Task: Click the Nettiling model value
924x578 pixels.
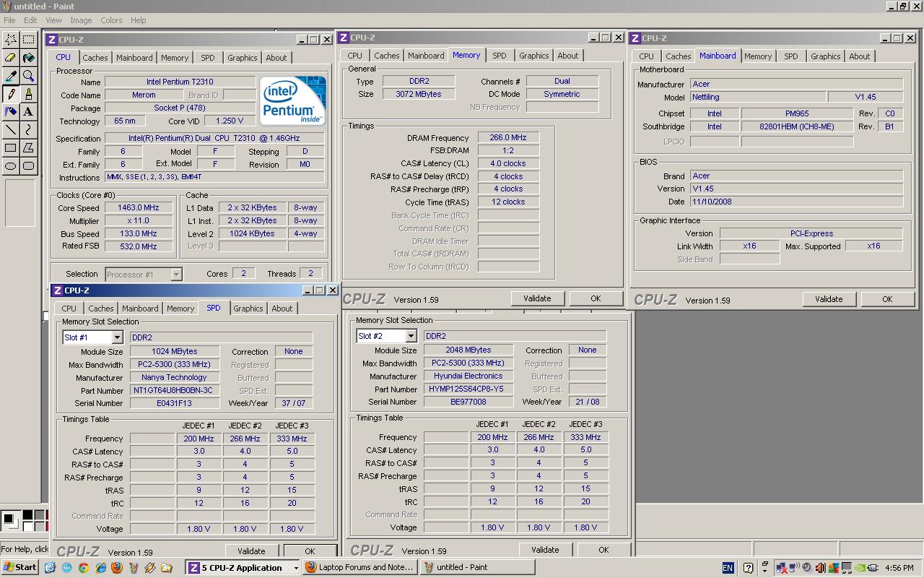Action: (758, 97)
